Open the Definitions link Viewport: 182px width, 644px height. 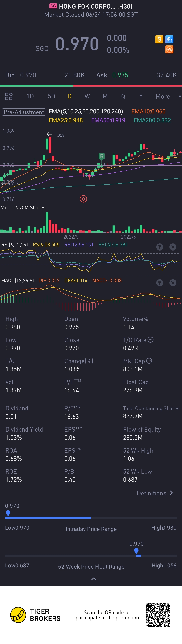(151, 493)
